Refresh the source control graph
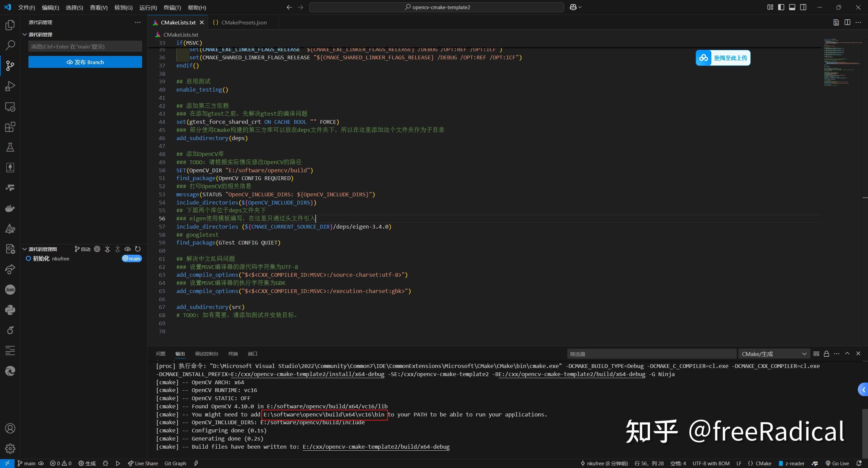868x468 pixels. point(138,249)
